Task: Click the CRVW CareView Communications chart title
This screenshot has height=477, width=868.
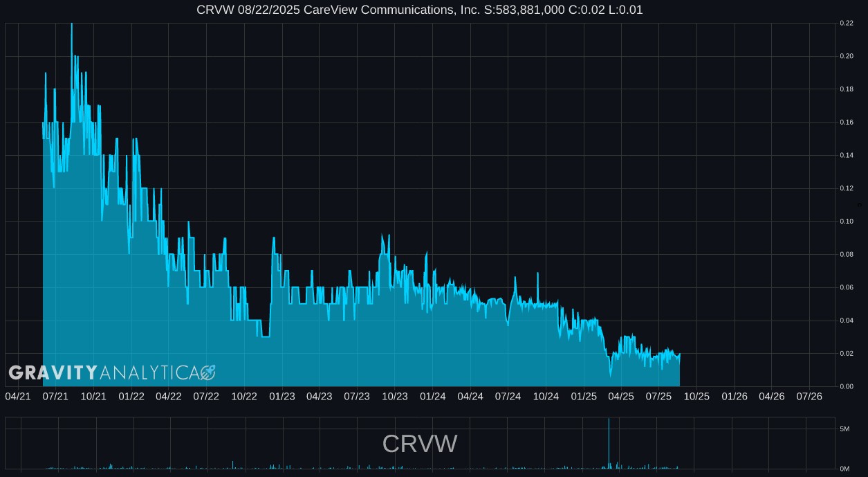Action: [x=420, y=10]
